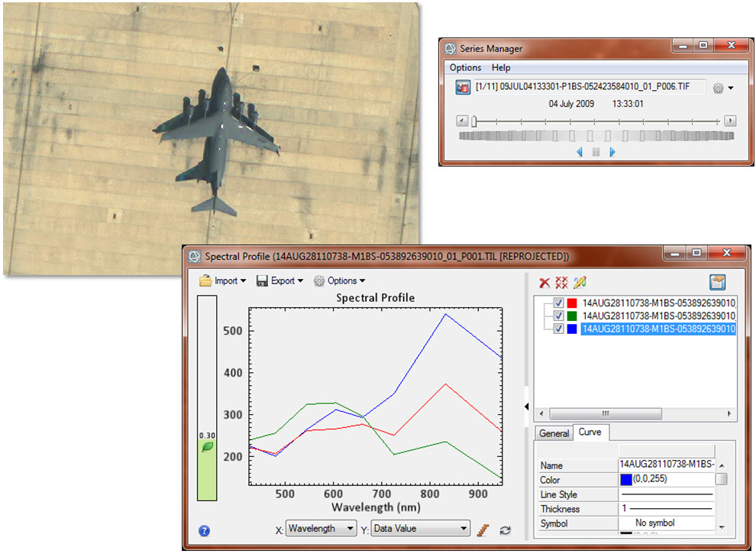Open the Options menu in Series Manager
The height and width of the screenshot is (554, 756).
coord(465,68)
